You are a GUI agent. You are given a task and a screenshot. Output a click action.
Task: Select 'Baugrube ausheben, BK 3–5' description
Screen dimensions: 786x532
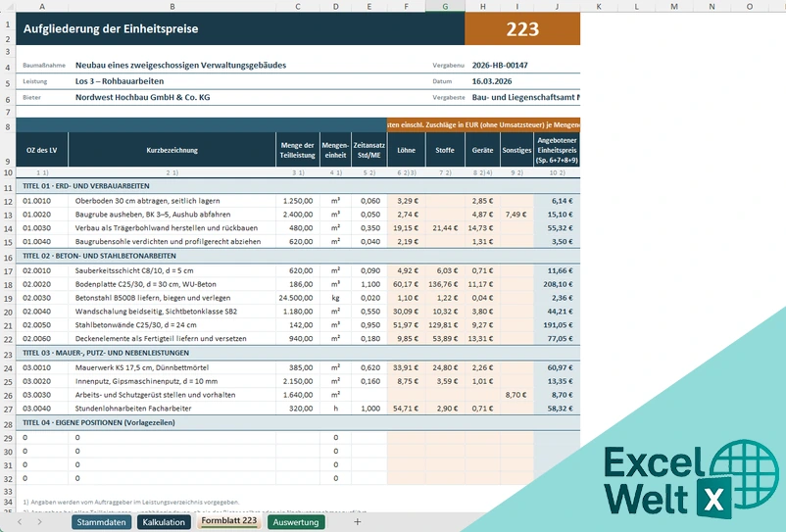point(172,215)
